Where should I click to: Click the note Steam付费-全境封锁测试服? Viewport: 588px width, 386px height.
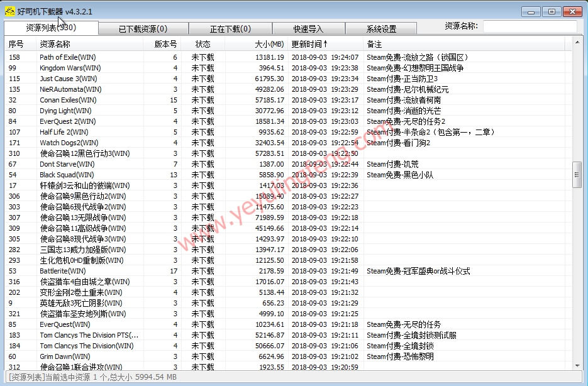point(411,335)
